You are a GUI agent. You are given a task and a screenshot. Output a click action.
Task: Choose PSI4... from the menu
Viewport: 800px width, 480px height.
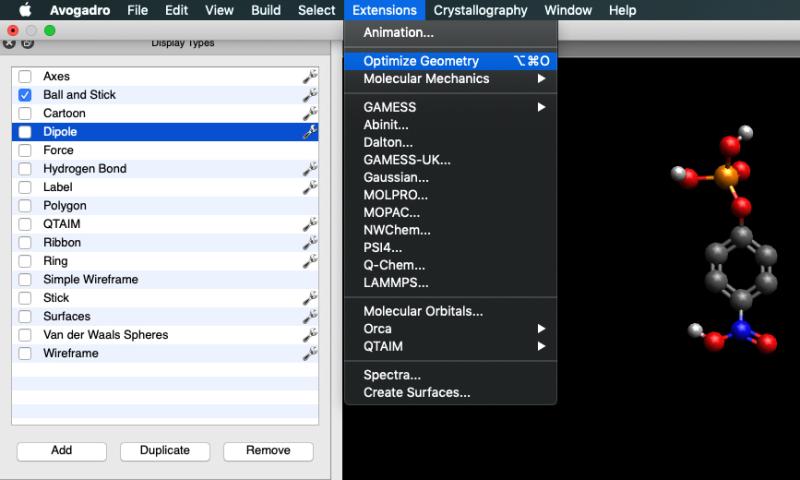451,248
